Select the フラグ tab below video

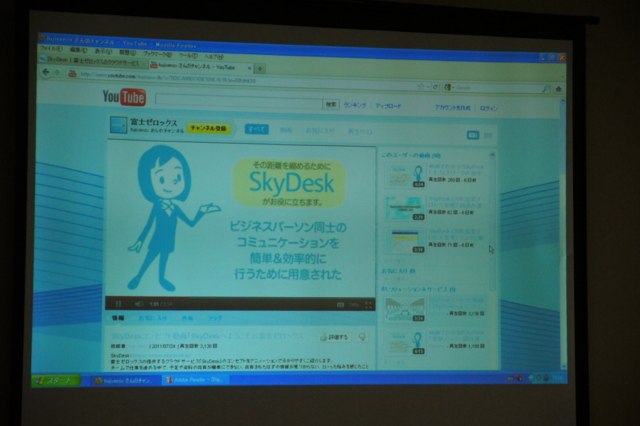214,319
